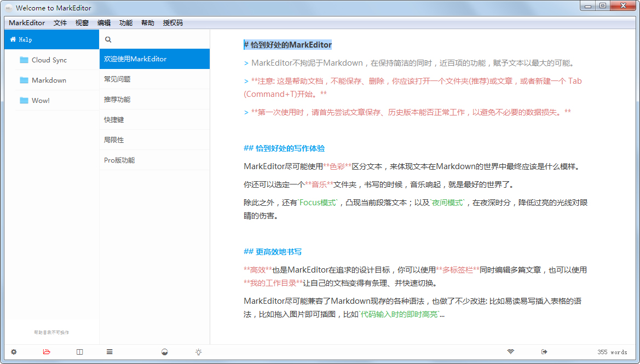The image size is (640, 364).
Task: Open the 快捷键 article
Action: (x=155, y=119)
